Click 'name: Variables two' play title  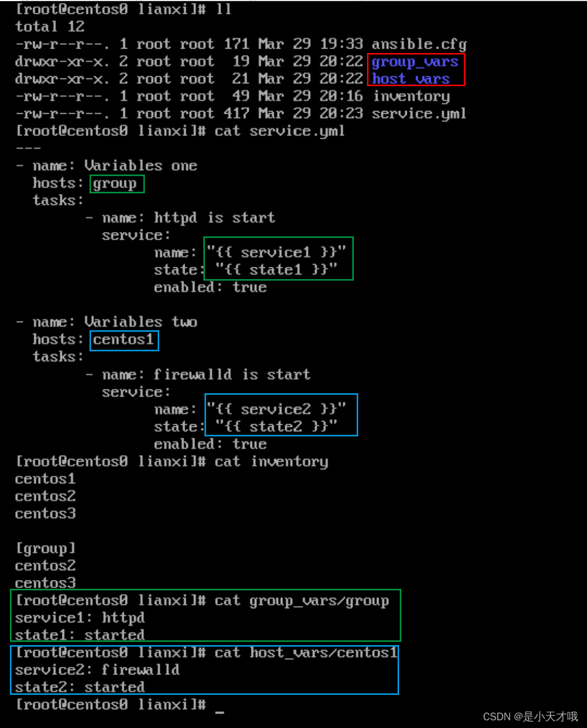pyautogui.click(x=114, y=322)
